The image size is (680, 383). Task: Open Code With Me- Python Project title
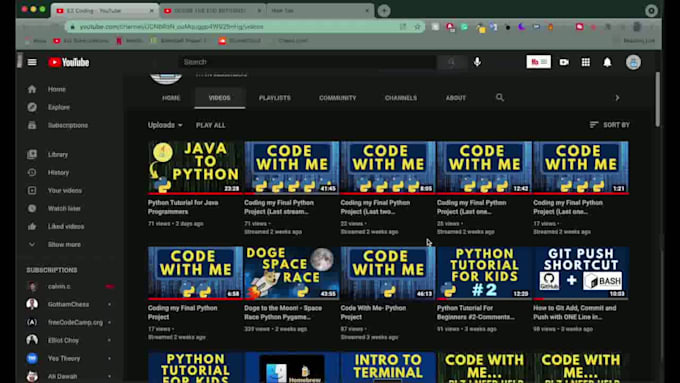[373, 312]
